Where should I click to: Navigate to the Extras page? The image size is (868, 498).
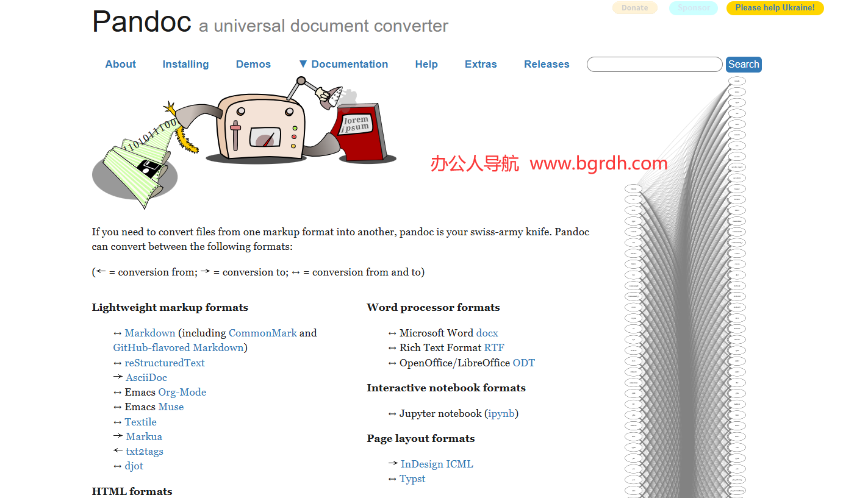tap(481, 64)
